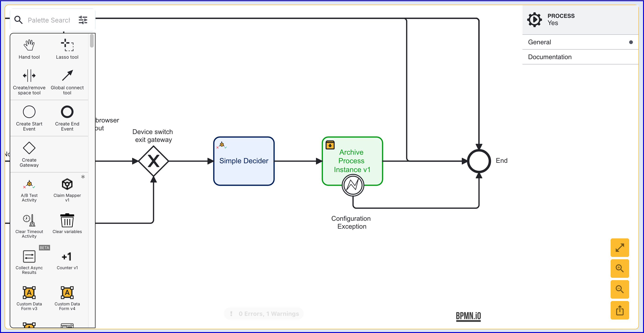
Task: Pick Create Start Event shape
Action: 29,118
